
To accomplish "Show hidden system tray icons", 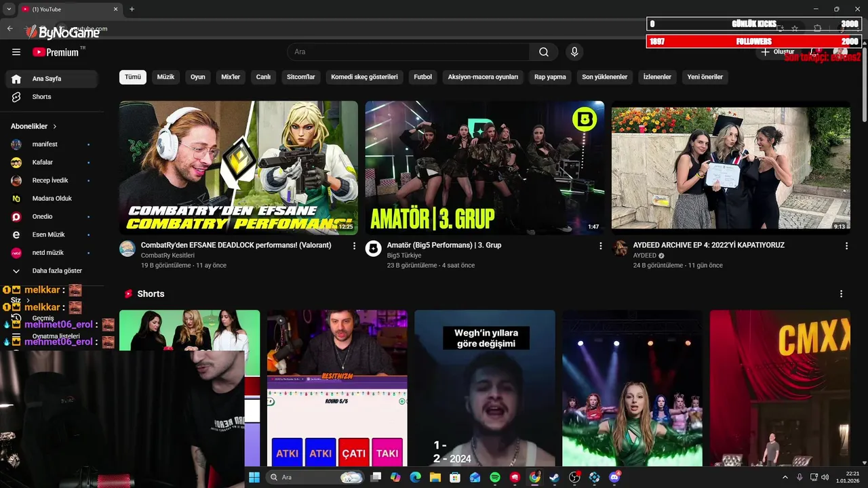I will [x=786, y=477].
